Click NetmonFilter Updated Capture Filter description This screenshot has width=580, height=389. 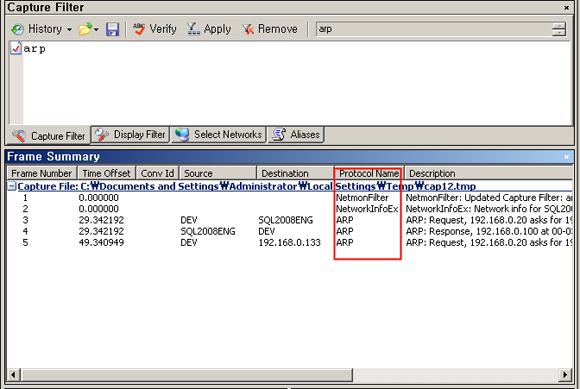[489, 198]
